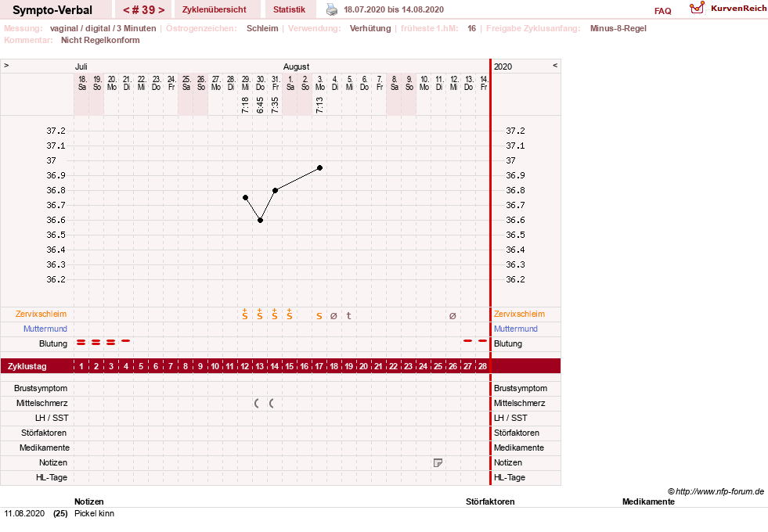Open the KurvenReich logo link
Screen dimensions: 768x532
point(728,9)
